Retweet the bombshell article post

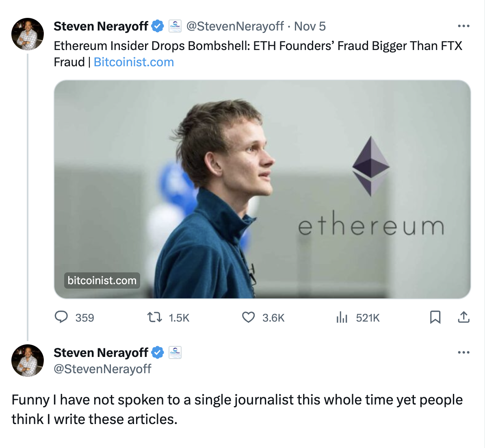tap(154, 318)
